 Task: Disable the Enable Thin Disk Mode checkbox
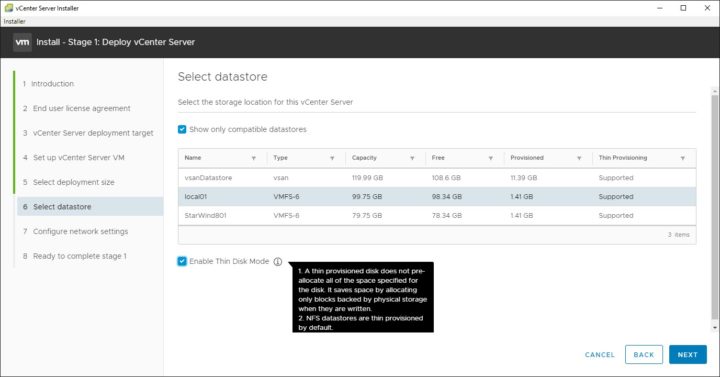click(x=182, y=261)
